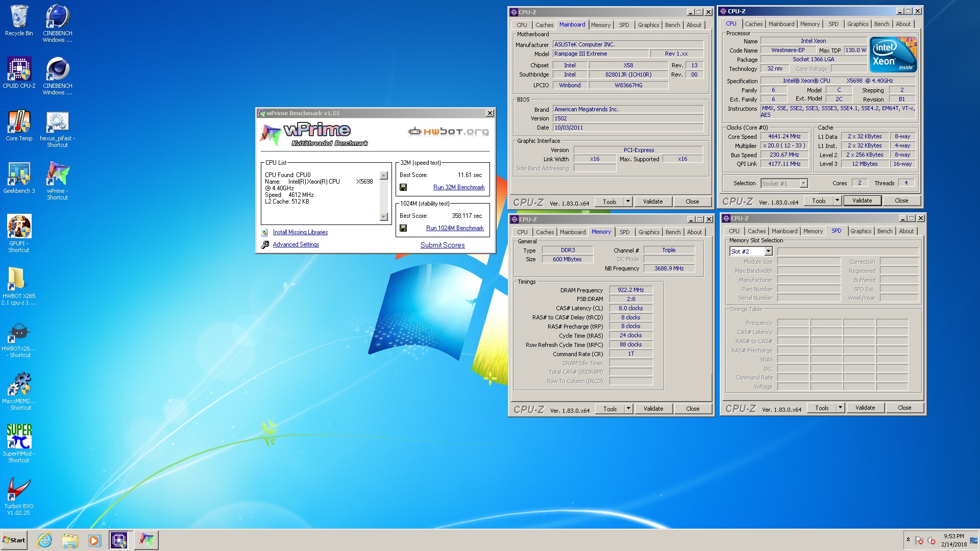Click the HWBOT.org logo in wPrime

pyautogui.click(x=449, y=132)
